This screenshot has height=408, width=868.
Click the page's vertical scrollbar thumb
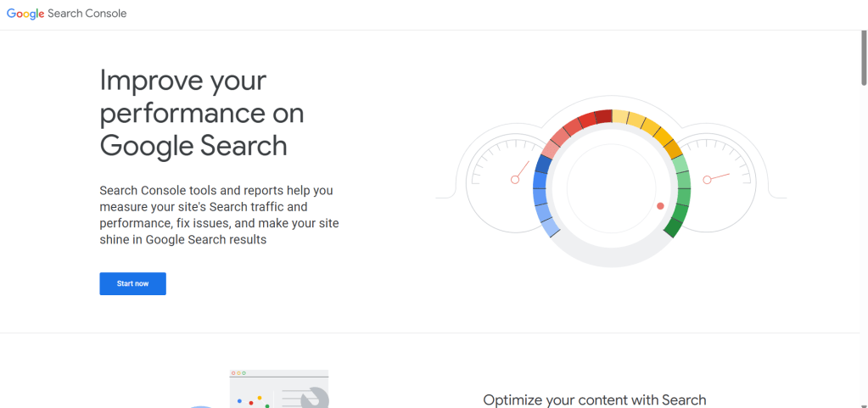pyautogui.click(x=864, y=58)
